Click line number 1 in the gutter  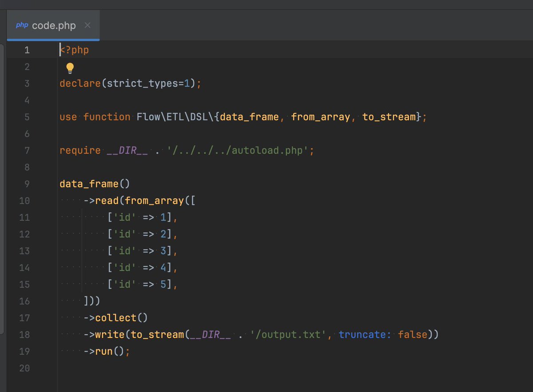pyautogui.click(x=27, y=50)
